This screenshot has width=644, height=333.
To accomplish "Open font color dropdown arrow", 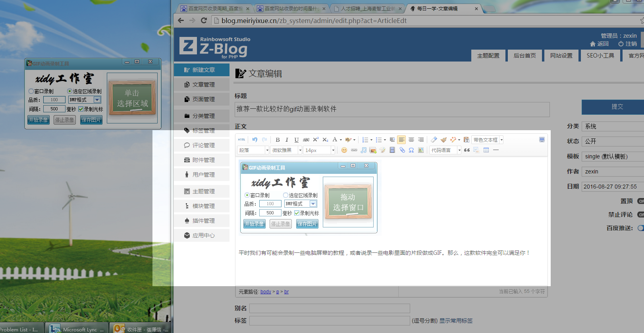I will point(341,140).
